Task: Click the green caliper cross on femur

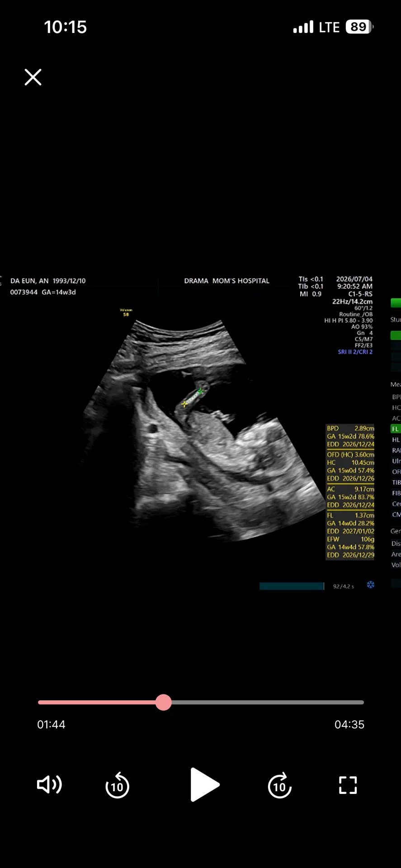Action: point(200,391)
